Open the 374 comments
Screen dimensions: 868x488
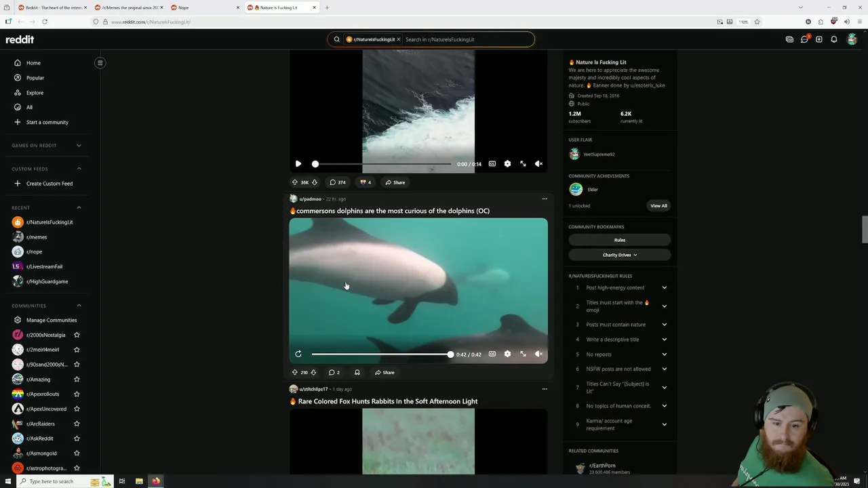click(x=338, y=182)
